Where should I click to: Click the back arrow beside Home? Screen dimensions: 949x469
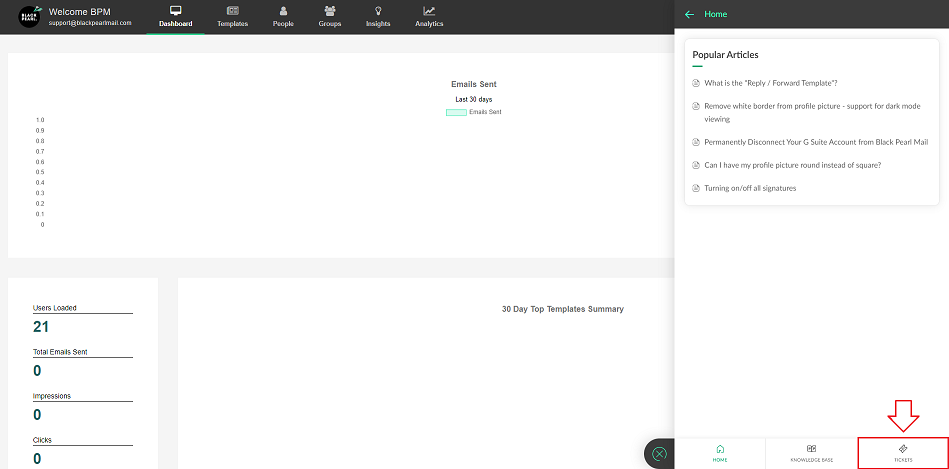click(689, 14)
